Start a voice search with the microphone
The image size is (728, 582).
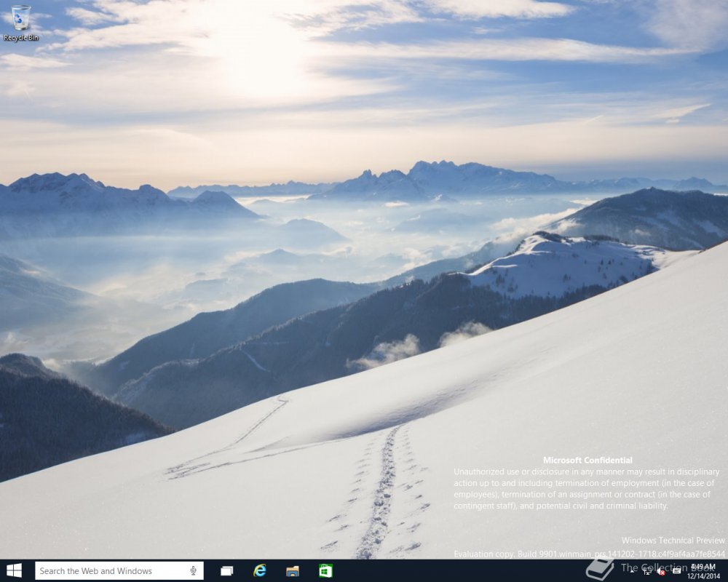point(193,570)
